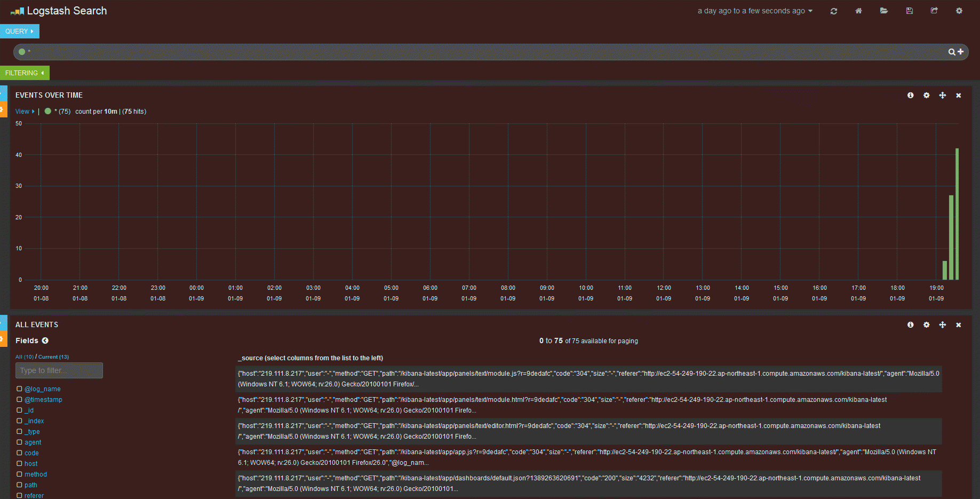Toggle the referer field checkbox

(19, 496)
